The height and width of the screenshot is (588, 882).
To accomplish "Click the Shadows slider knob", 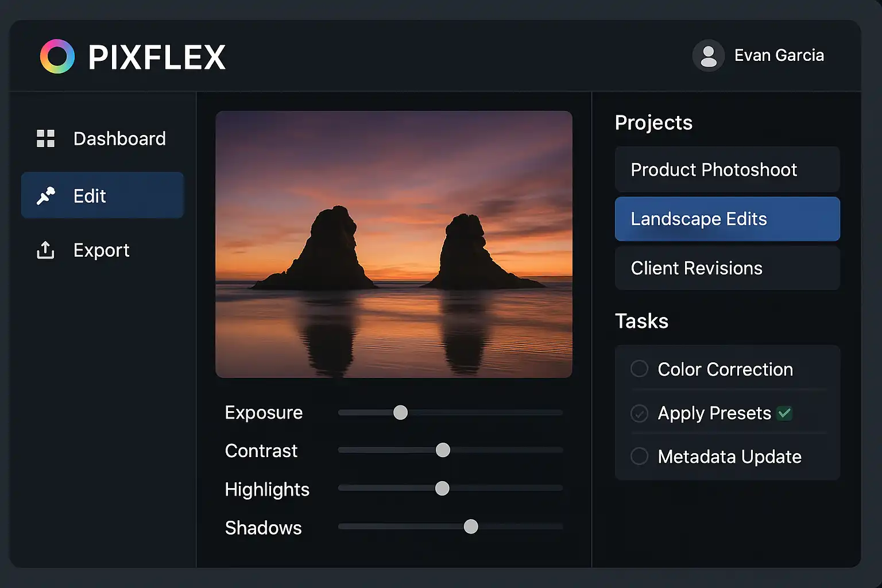I will click(471, 527).
